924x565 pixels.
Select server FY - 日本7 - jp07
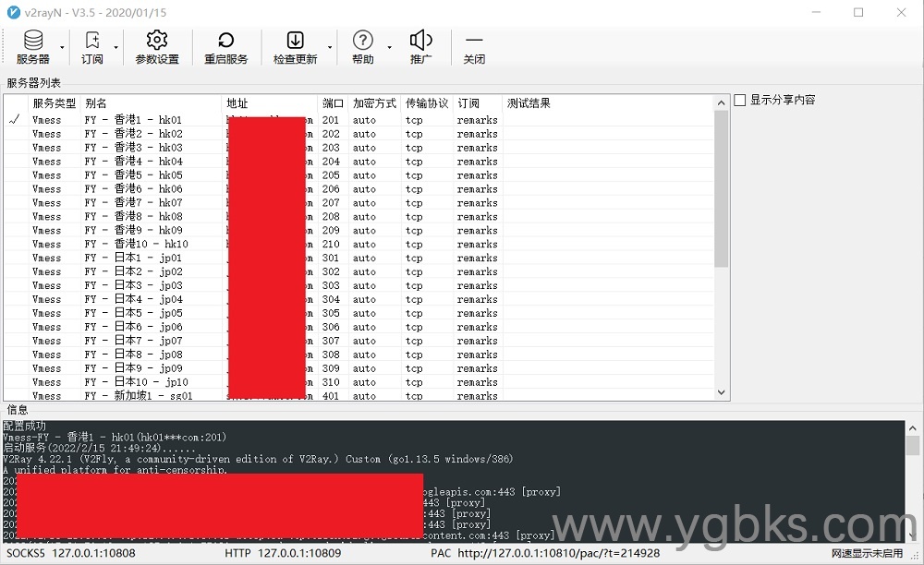coord(359,341)
